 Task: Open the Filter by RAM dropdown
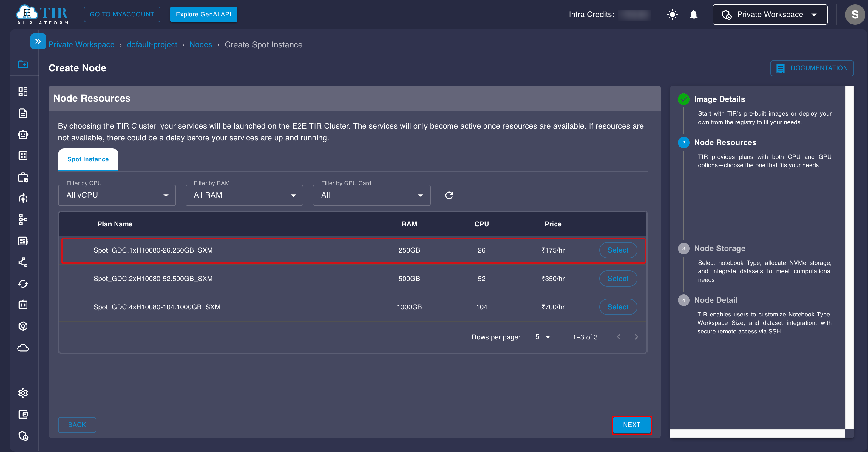point(244,195)
